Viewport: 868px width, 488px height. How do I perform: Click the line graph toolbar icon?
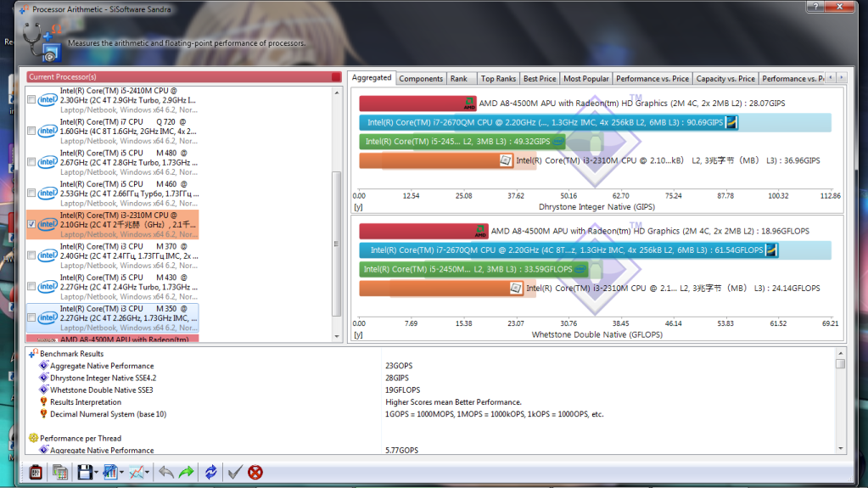tap(136, 473)
